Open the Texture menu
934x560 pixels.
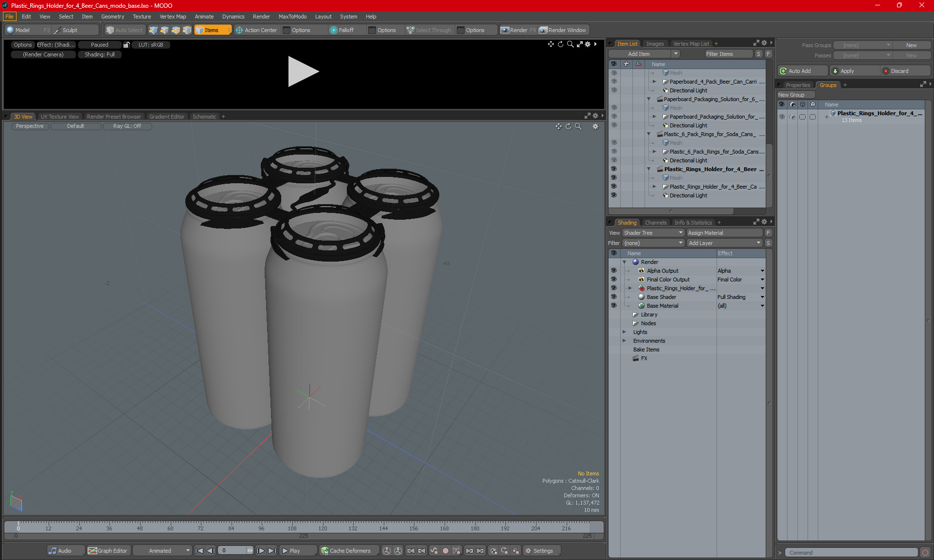coord(142,17)
